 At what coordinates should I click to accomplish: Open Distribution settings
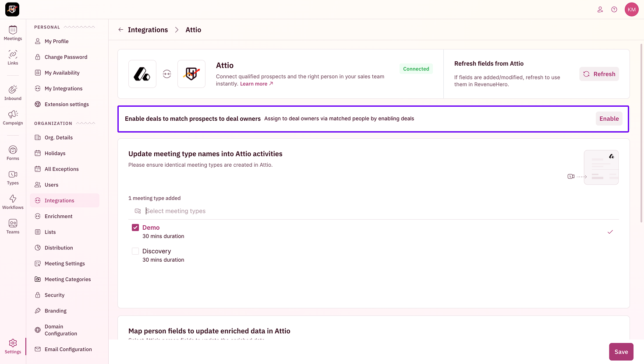[x=65, y=248]
